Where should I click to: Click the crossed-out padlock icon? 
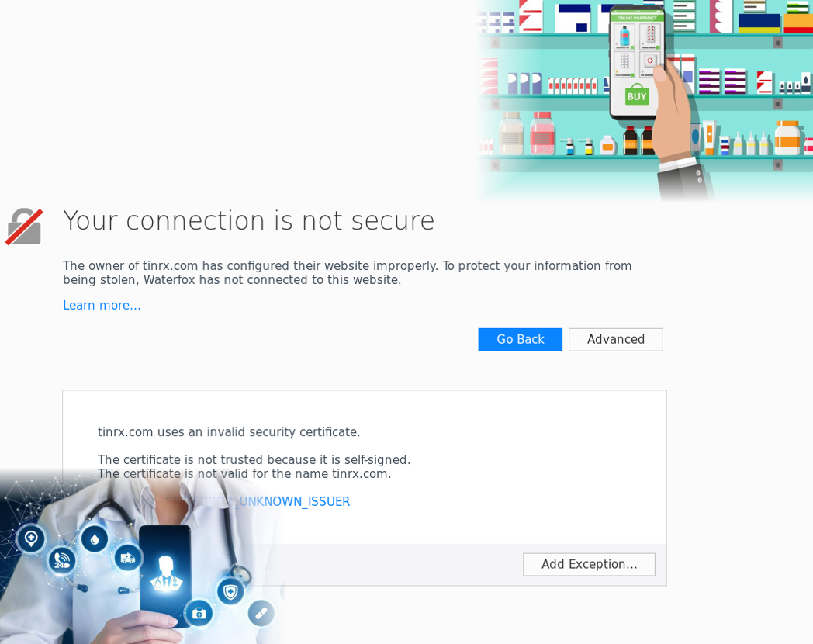(x=24, y=227)
